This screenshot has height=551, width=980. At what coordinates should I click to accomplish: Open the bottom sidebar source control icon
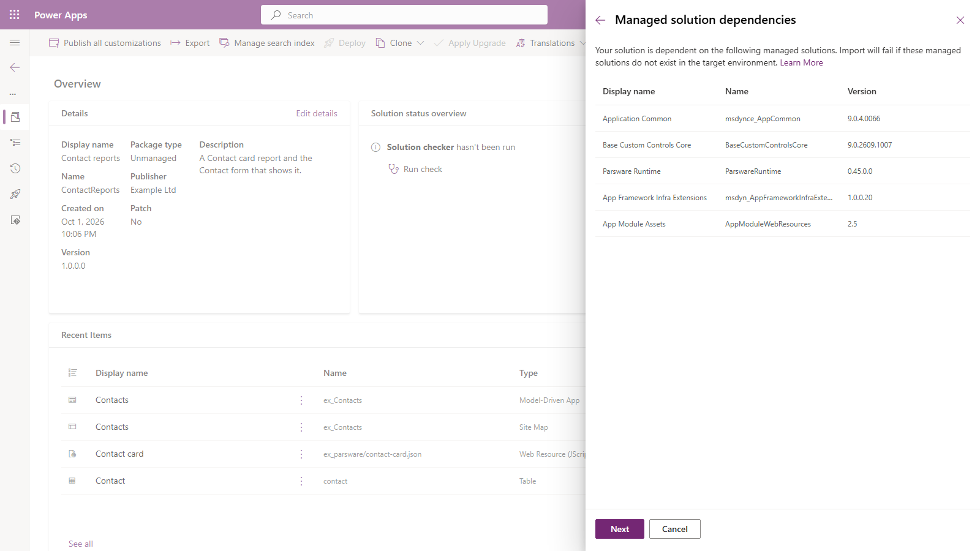(x=15, y=220)
